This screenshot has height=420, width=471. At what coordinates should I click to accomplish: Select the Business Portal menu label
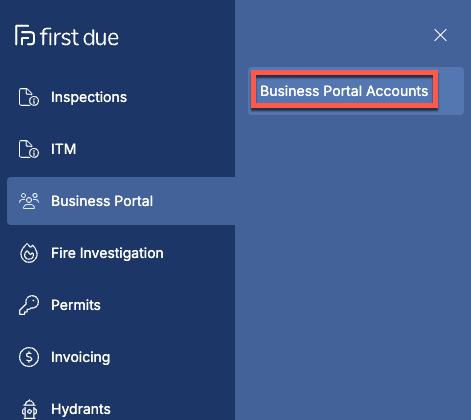click(102, 201)
